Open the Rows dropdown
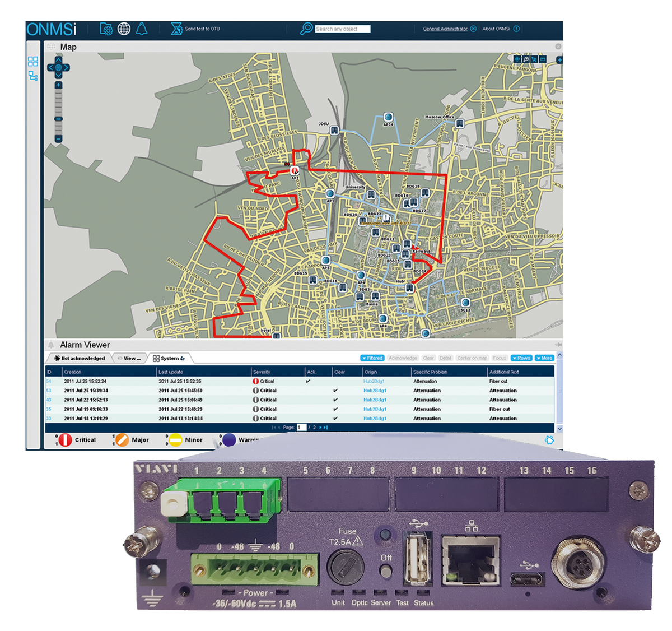The image size is (672, 631). click(521, 358)
